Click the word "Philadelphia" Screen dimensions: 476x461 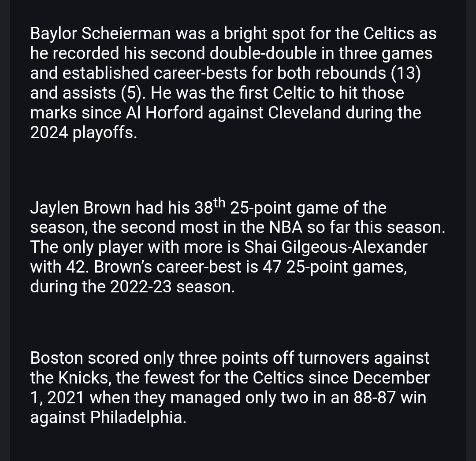[138, 417]
